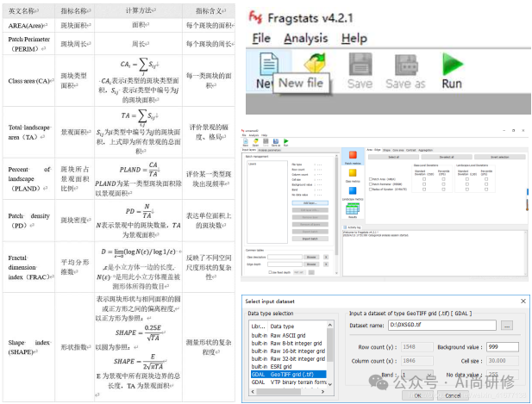This screenshot has width=532, height=404.
Task: Tick the Patch Perimeter (PERIM) checkbox
Action: [x=371, y=184]
